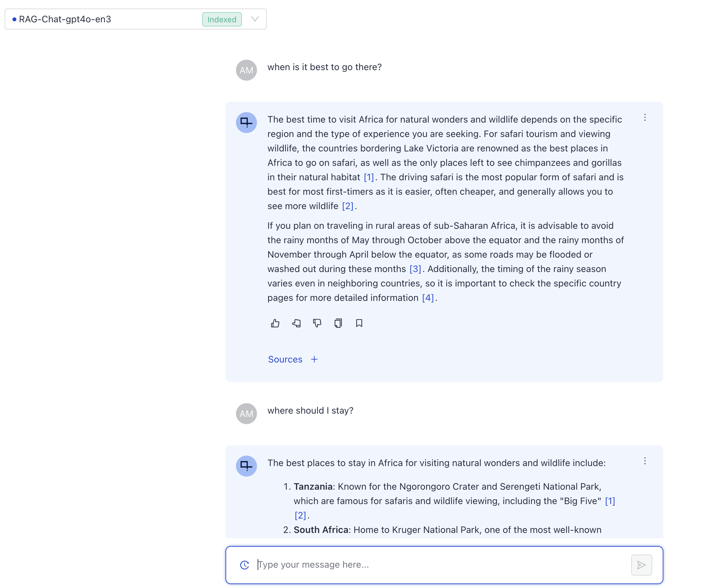Select the sideways-thumb feedback icon
Screen dimensions: 704x588
(296, 323)
